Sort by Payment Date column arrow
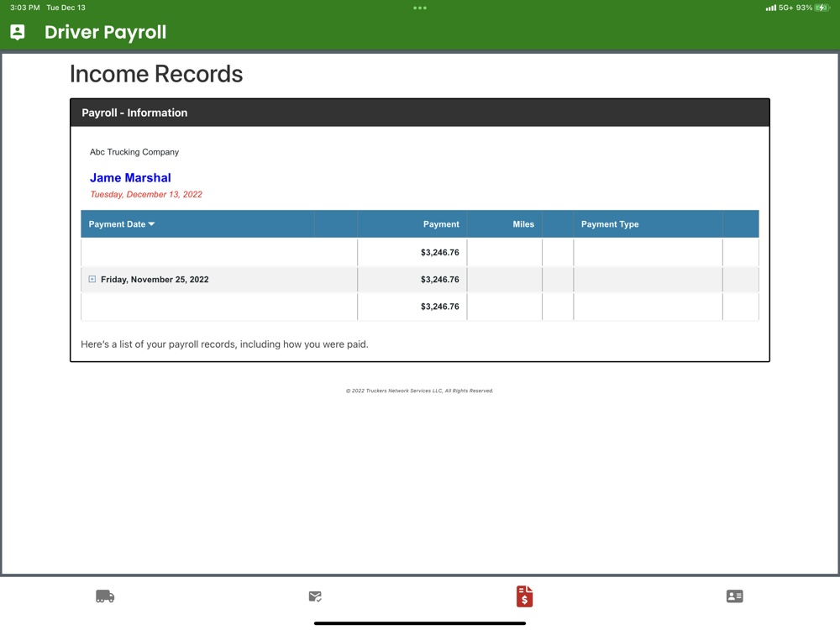The width and height of the screenshot is (840, 630). [151, 224]
